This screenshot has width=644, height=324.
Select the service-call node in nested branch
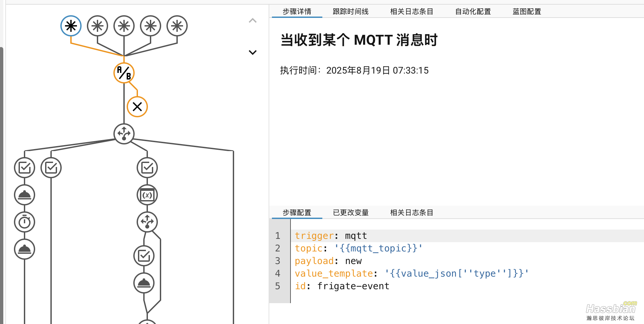144,283
